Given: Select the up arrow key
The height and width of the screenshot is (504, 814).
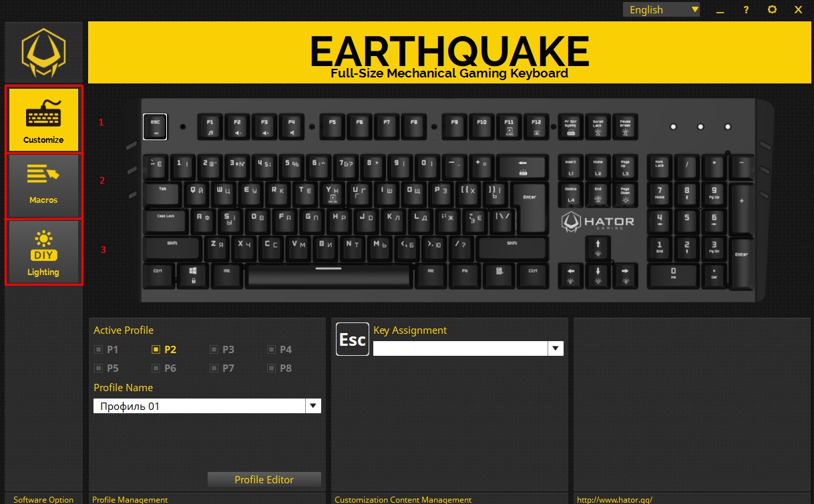Looking at the screenshot, I should [598, 248].
